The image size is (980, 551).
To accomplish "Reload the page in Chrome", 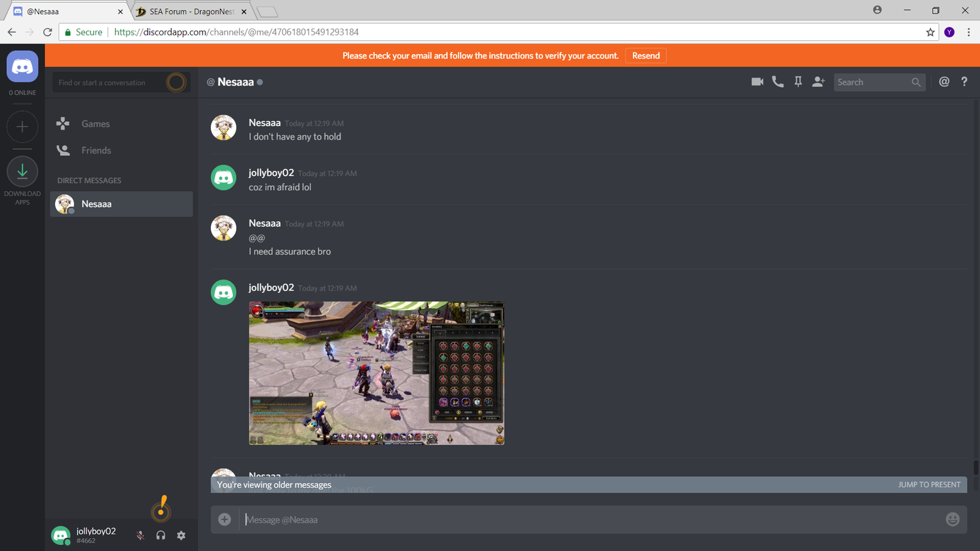I will tap(48, 32).
